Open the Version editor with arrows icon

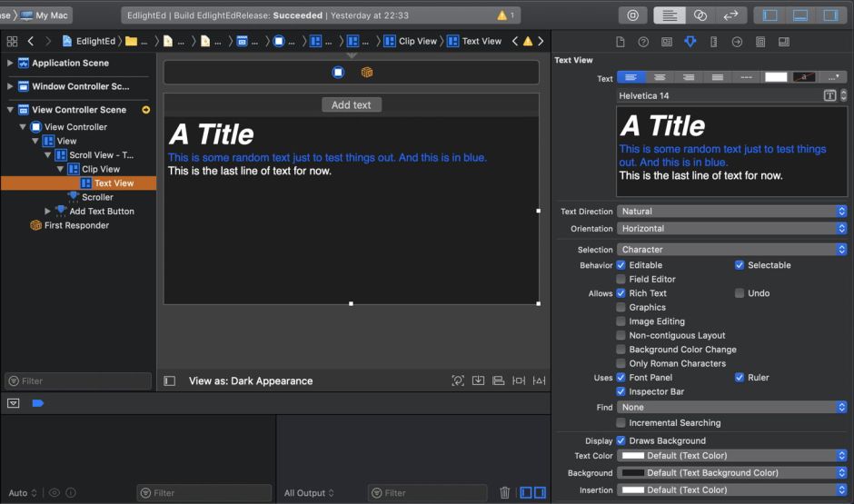tap(730, 15)
